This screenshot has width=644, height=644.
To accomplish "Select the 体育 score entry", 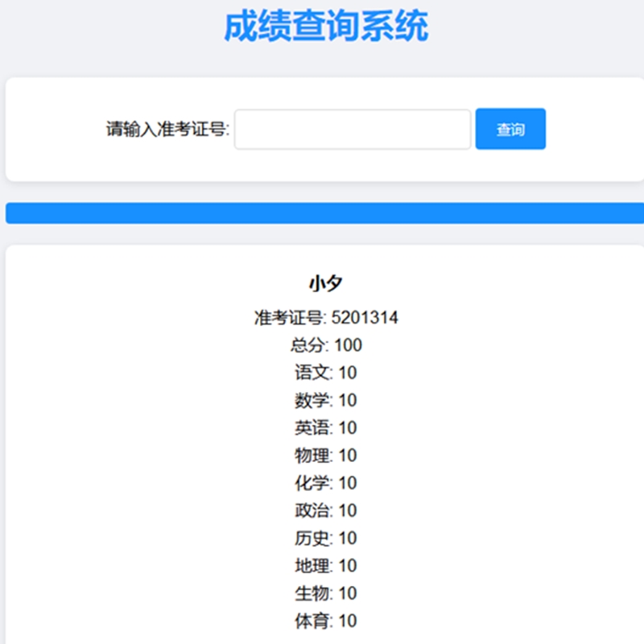I will click(x=325, y=621).
